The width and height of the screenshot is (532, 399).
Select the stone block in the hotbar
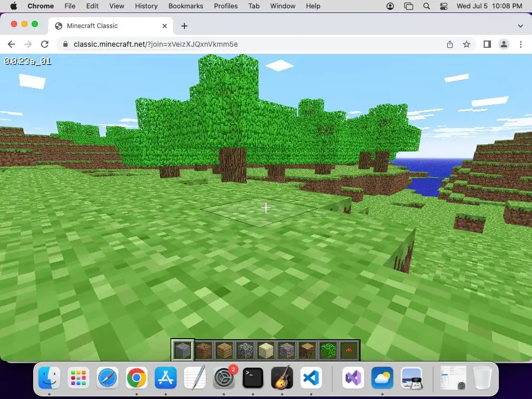(182, 350)
